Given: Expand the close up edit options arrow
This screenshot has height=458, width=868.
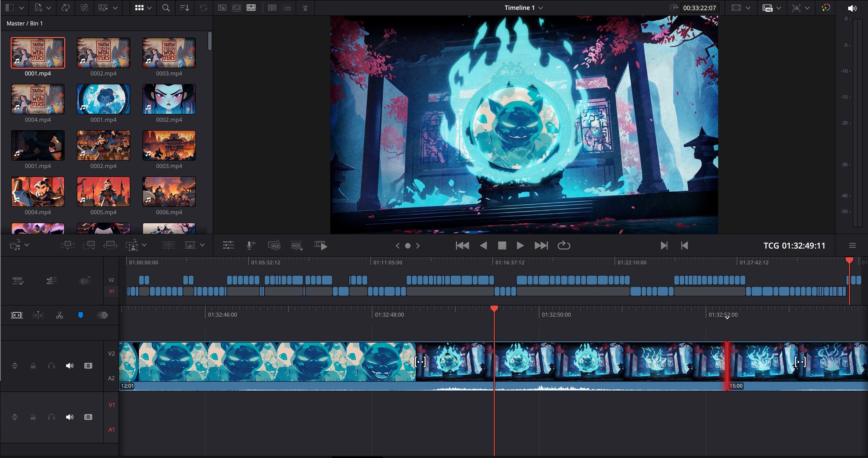Looking at the screenshot, I should click(x=144, y=245).
